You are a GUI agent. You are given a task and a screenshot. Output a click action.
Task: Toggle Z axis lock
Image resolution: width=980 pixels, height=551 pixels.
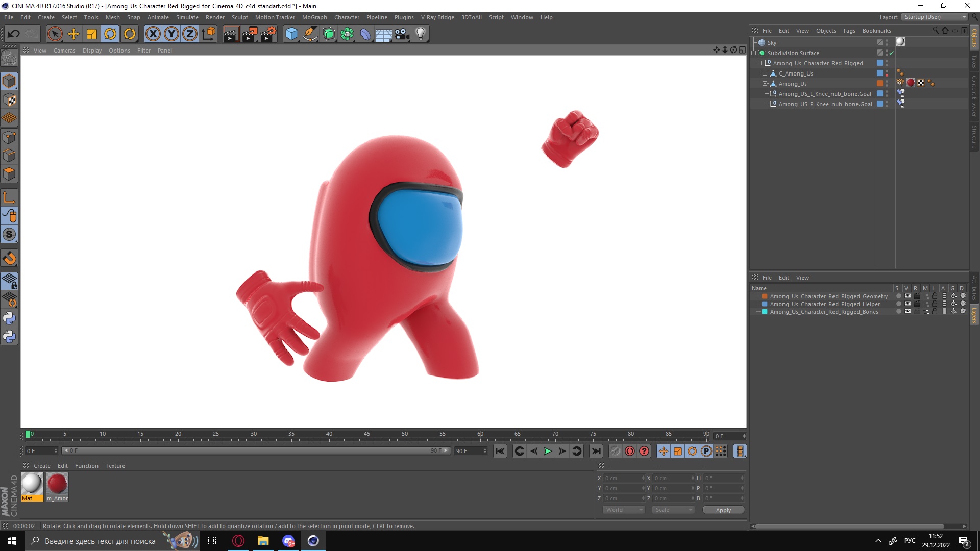click(x=190, y=34)
